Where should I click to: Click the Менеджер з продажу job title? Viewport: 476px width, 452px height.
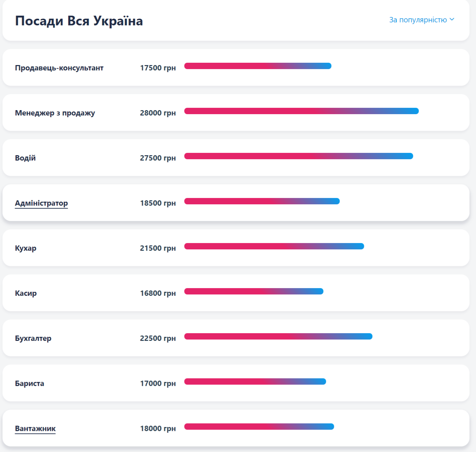coord(55,113)
